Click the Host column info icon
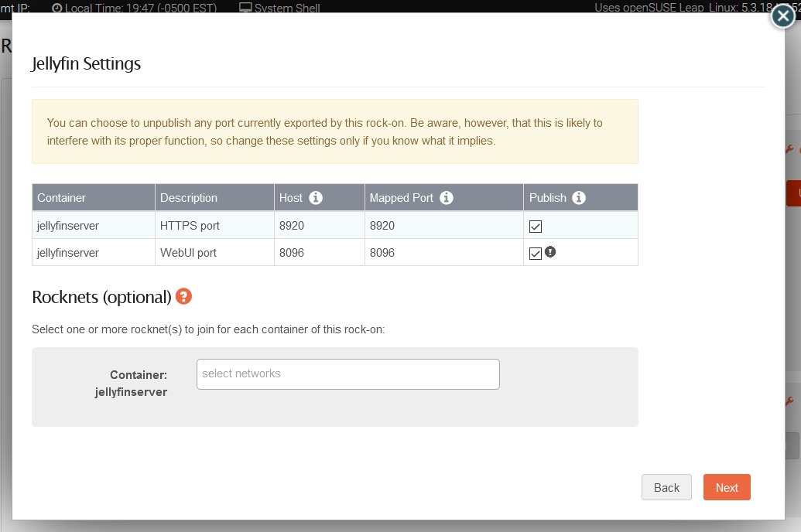 316,198
